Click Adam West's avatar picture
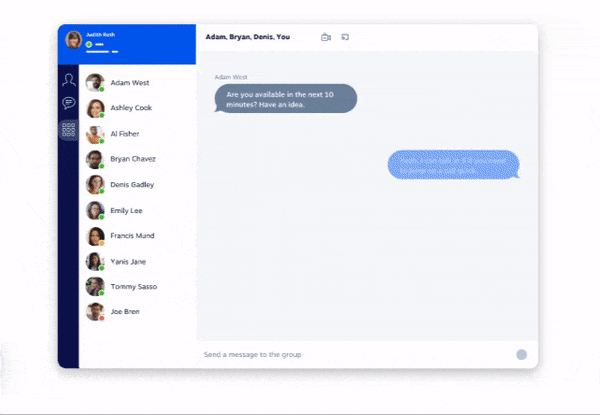This screenshot has height=415, width=600. pos(95,83)
